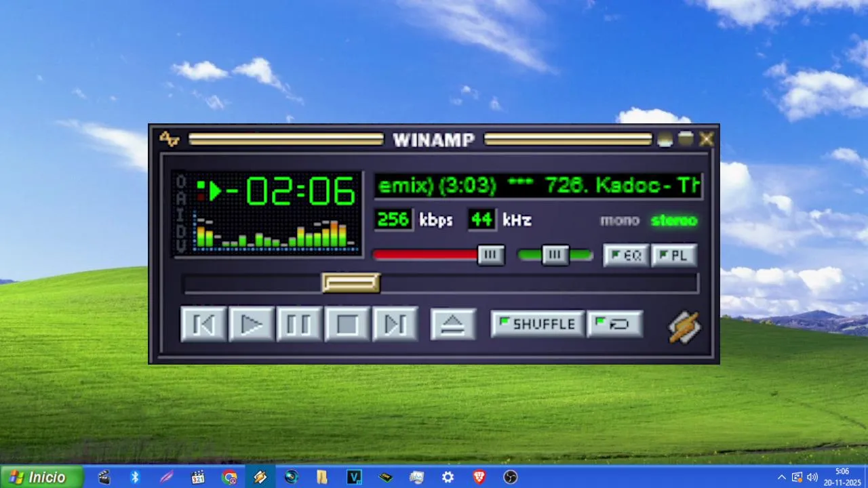Open Google Chrome from taskbar

229,477
